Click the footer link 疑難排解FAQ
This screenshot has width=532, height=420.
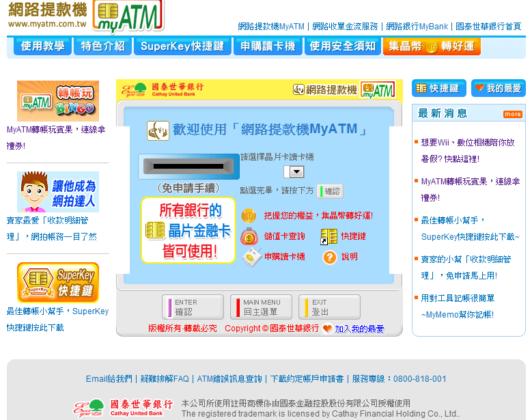[165, 379]
